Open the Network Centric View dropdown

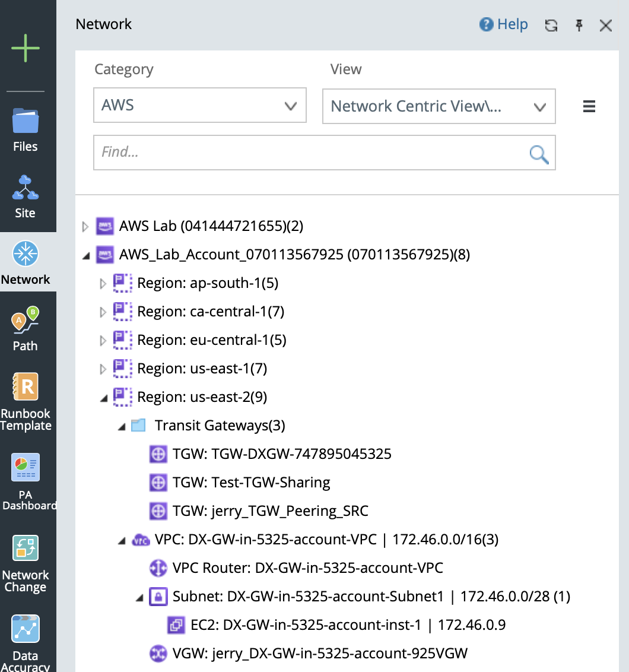coord(439,106)
